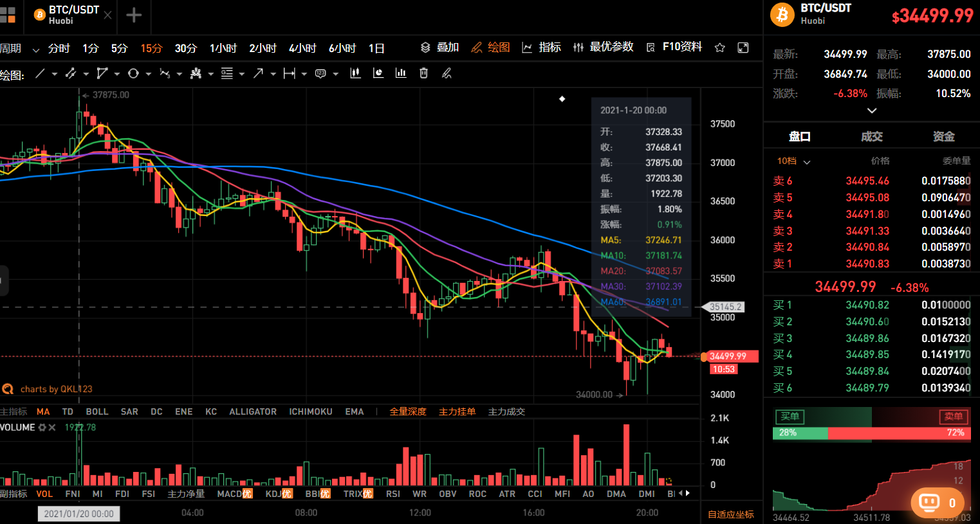
Task: Switch to the 成交 tab
Action: 872,136
